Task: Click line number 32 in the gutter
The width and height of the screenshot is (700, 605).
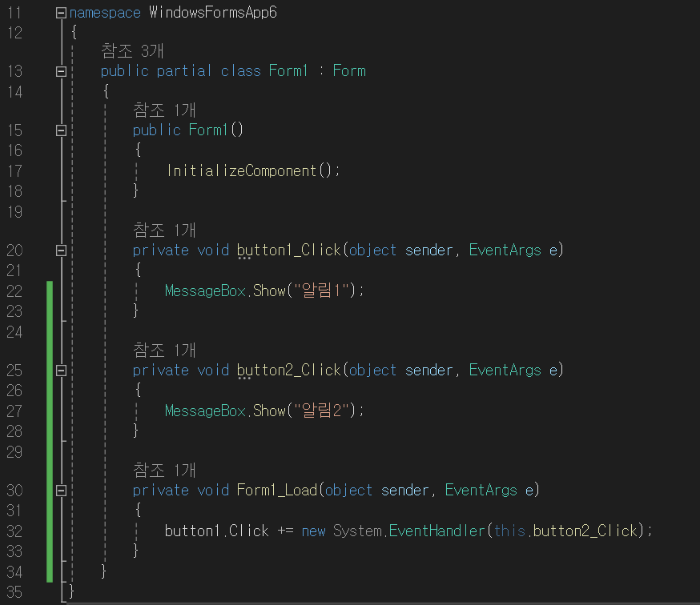Action: [x=14, y=531]
